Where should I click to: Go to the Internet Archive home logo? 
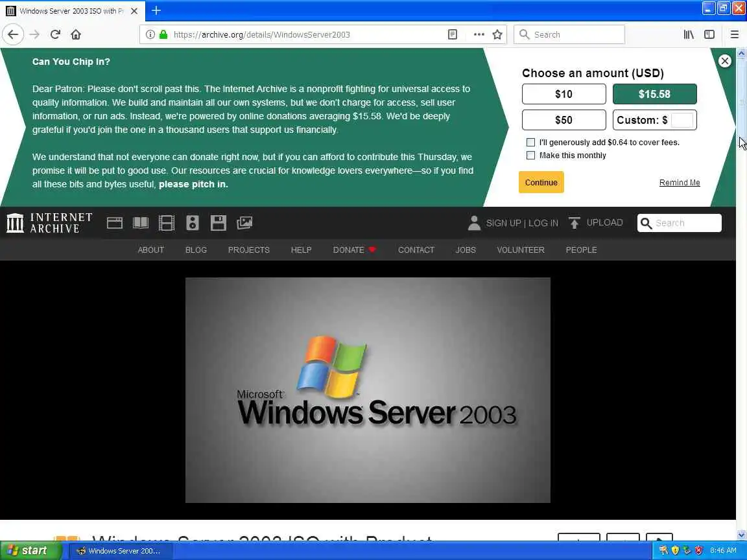pos(49,223)
